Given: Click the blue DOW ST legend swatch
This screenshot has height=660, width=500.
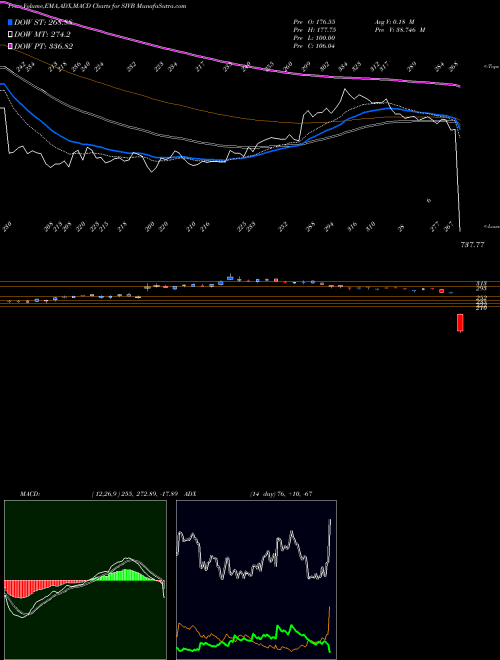Looking at the screenshot, I should point(11,22).
